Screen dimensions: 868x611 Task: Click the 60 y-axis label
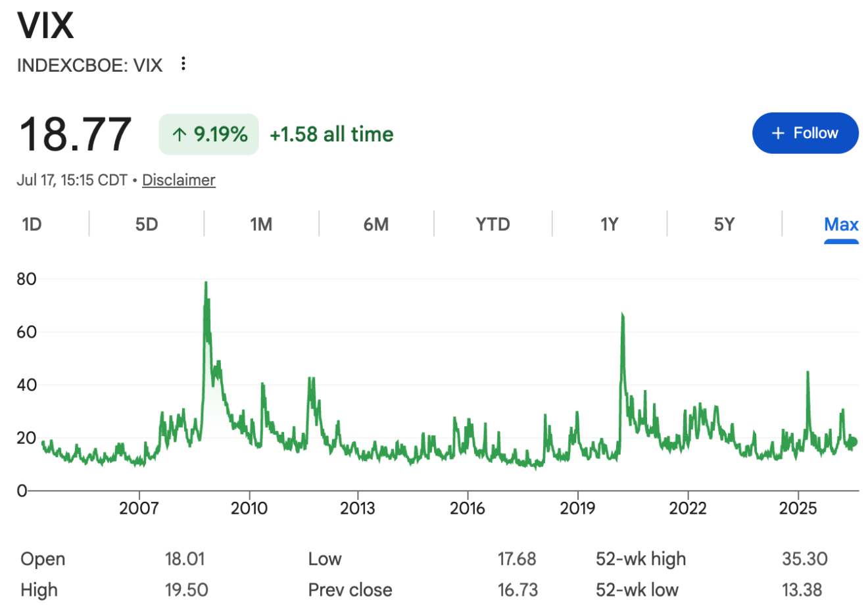pyautogui.click(x=27, y=332)
